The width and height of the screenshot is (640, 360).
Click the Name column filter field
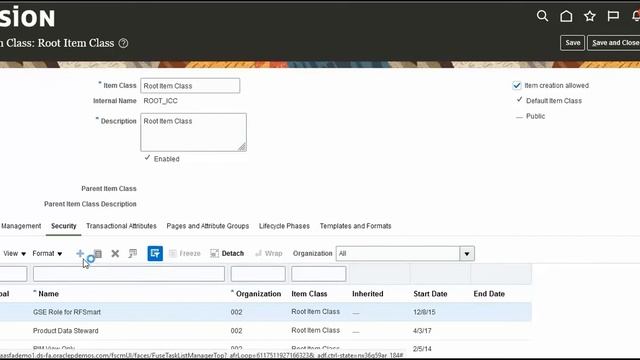coord(129,273)
